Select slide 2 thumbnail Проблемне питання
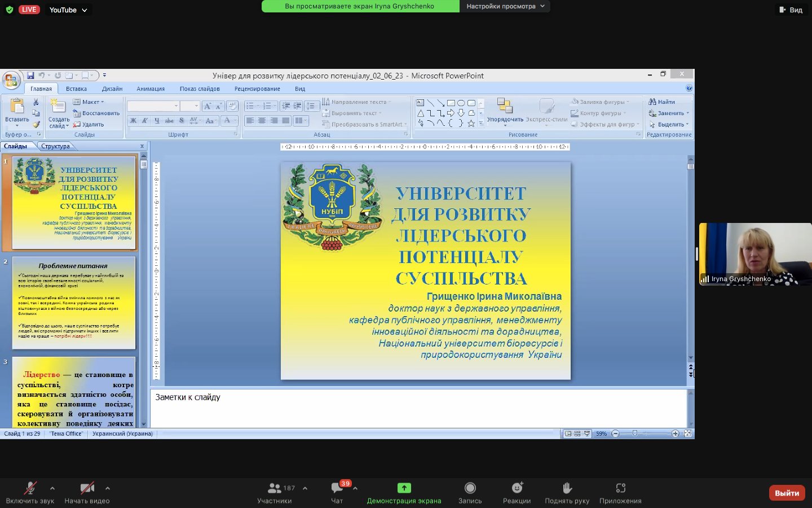 click(x=73, y=303)
